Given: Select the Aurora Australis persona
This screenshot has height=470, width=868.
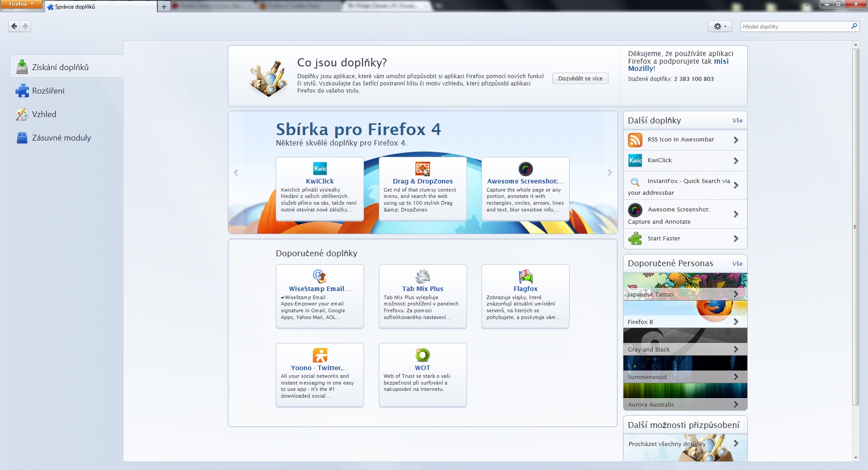Looking at the screenshot, I should (685, 397).
